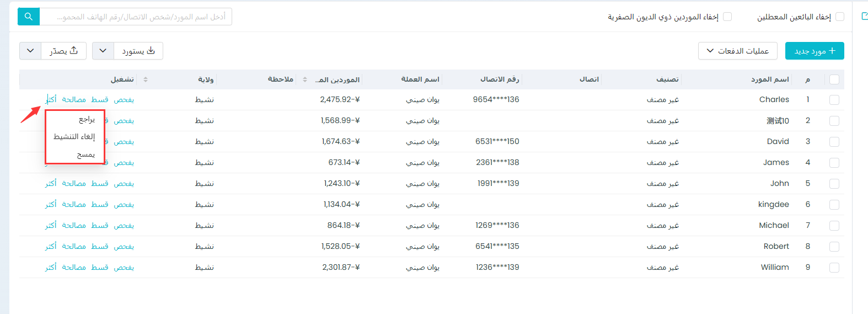Image resolution: width=868 pixels, height=314 pixels.
Task: Click the magnifier search icon button
Action: tap(29, 17)
